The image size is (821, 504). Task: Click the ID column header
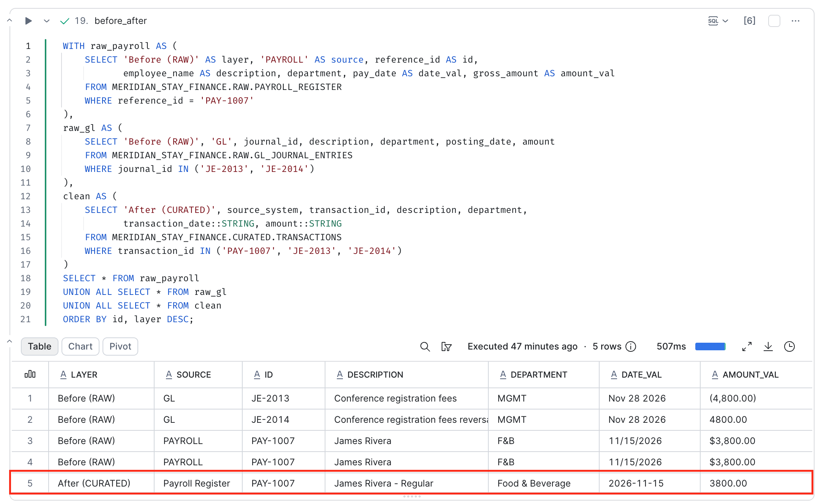(284, 375)
